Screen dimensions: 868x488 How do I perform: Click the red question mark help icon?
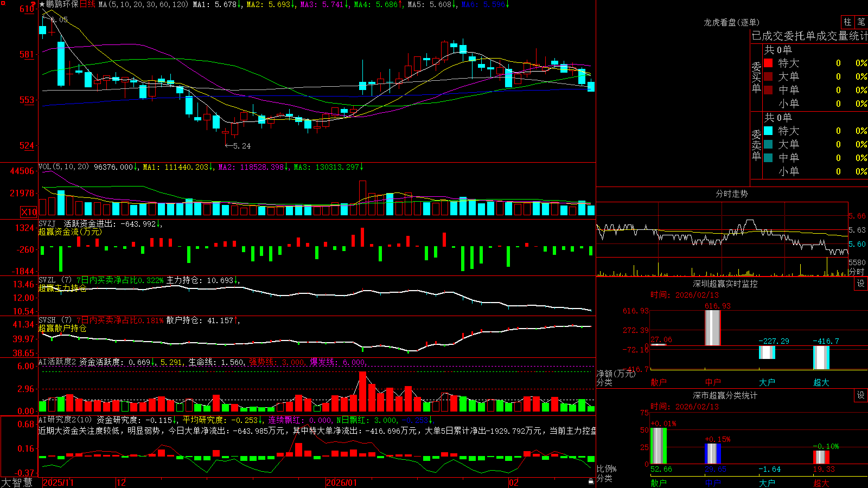click(34, 4)
